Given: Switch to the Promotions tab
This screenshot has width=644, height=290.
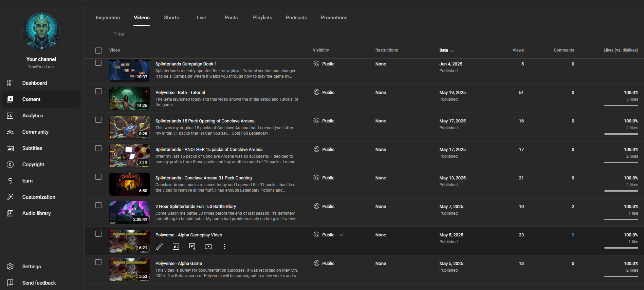Looking at the screenshot, I should click(334, 18).
